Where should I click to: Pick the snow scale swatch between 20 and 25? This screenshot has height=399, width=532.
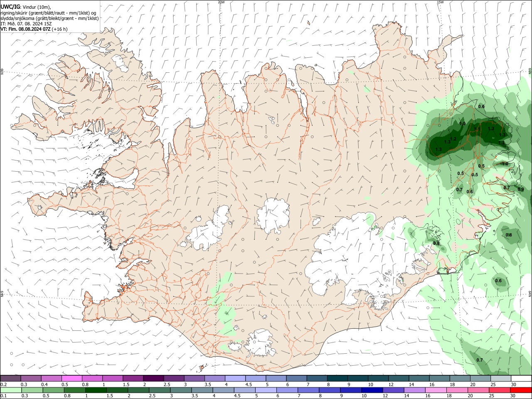480,378
